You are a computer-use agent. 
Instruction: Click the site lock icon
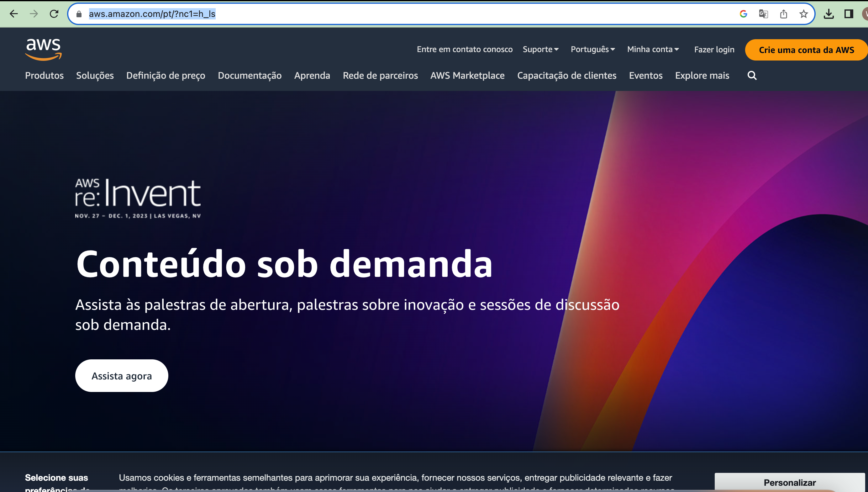pyautogui.click(x=79, y=14)
